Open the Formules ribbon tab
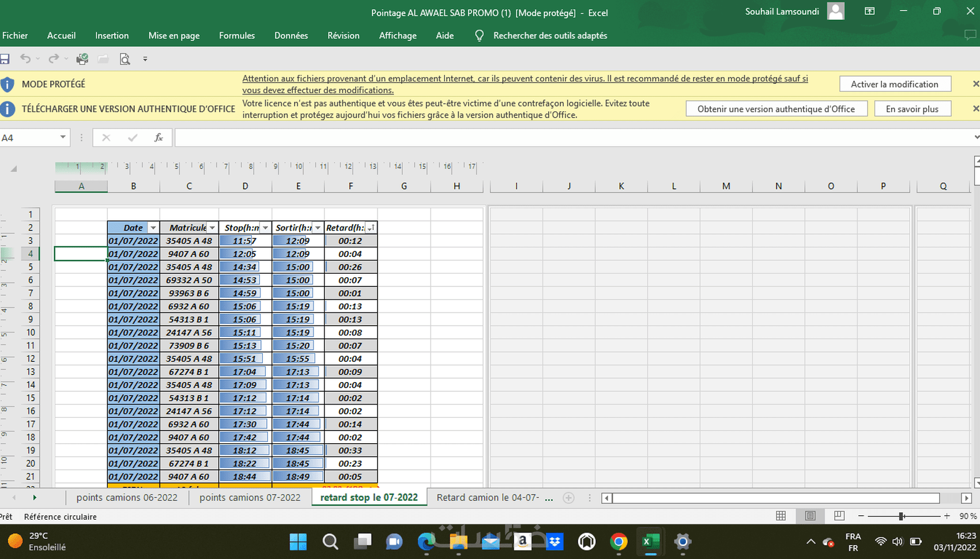Image resolution: width=980 pixels, height=559 pixels. pyautogui.click(x=236, y=36)
